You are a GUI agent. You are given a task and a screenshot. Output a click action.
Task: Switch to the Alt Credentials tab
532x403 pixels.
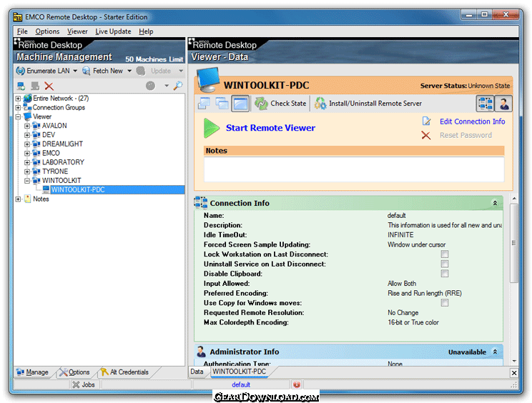(x=125, y=372)
